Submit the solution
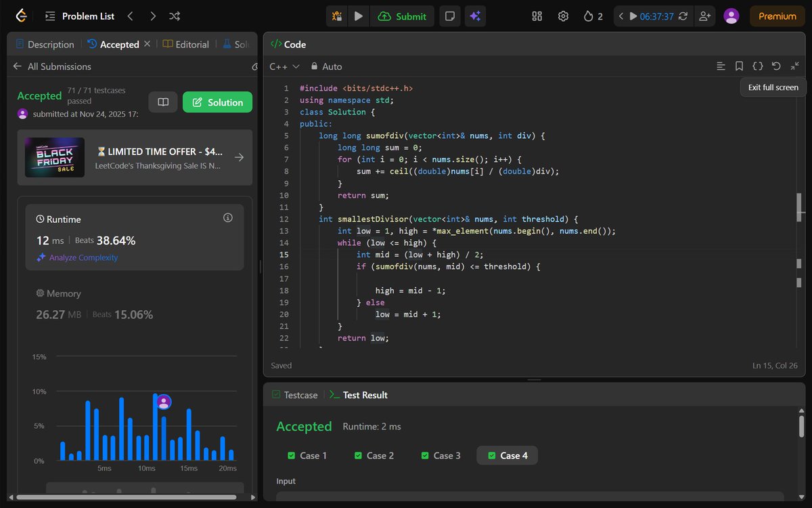This screenshot has height=508, width=812. 402,16
